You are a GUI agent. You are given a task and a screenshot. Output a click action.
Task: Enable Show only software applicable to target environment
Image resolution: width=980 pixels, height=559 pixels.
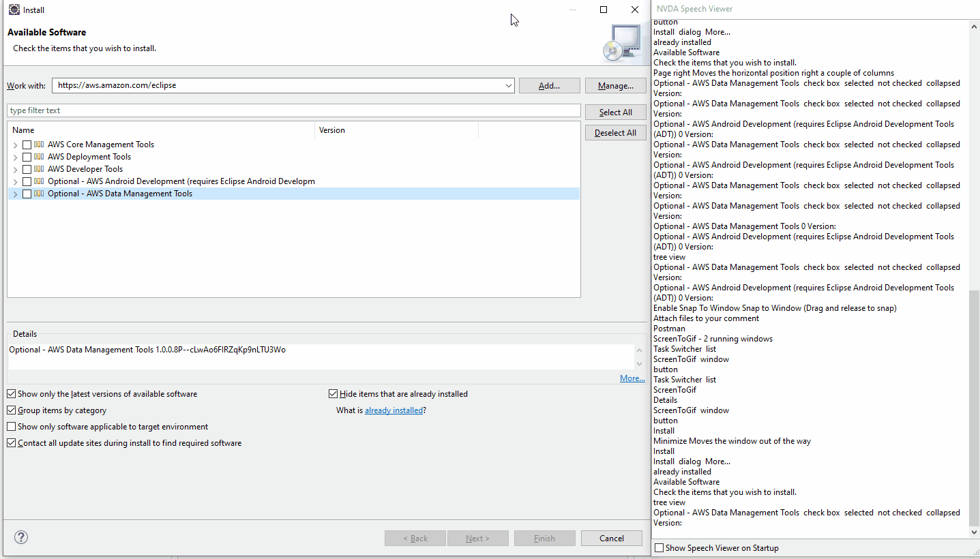[x=12, y=427]
